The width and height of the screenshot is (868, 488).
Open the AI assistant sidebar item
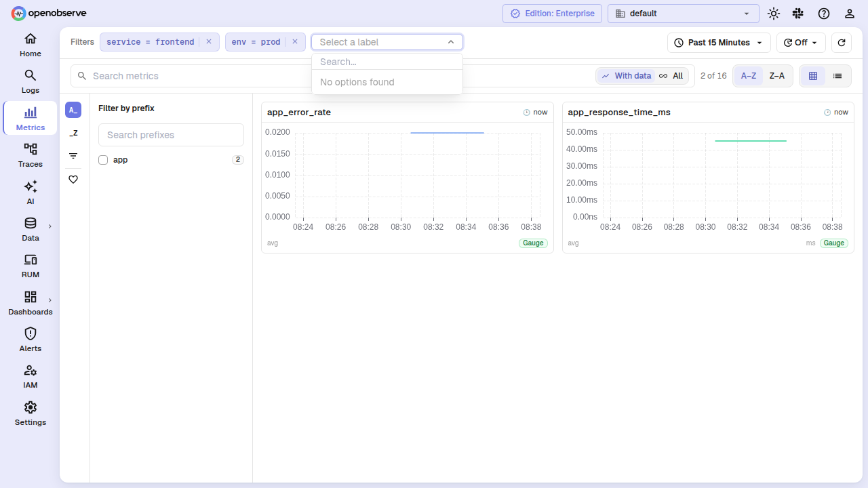coord(30,192)
